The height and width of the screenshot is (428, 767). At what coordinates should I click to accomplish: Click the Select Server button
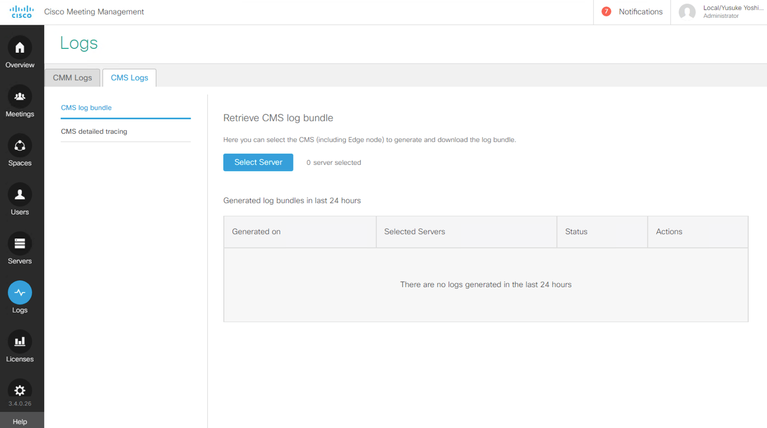coord(258,162)
